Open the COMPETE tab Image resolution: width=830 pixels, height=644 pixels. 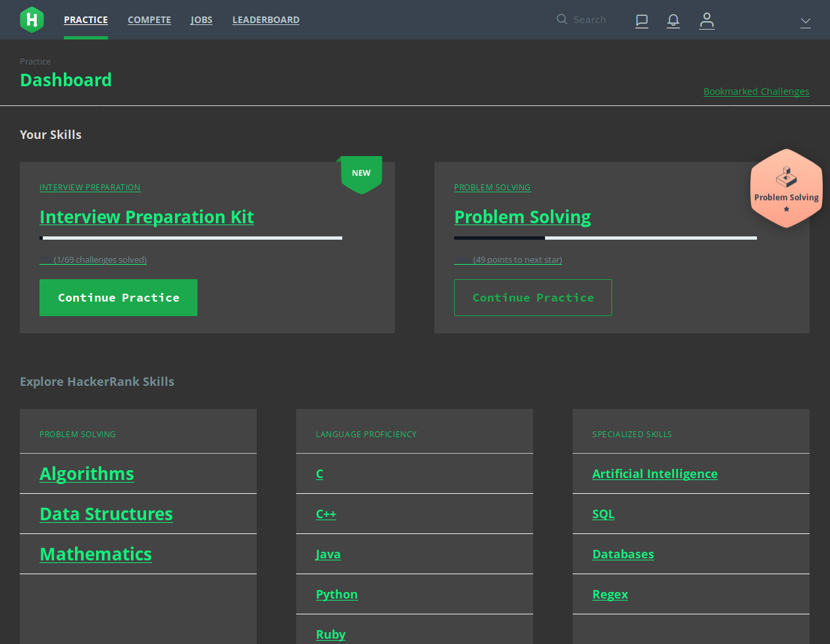149,20
